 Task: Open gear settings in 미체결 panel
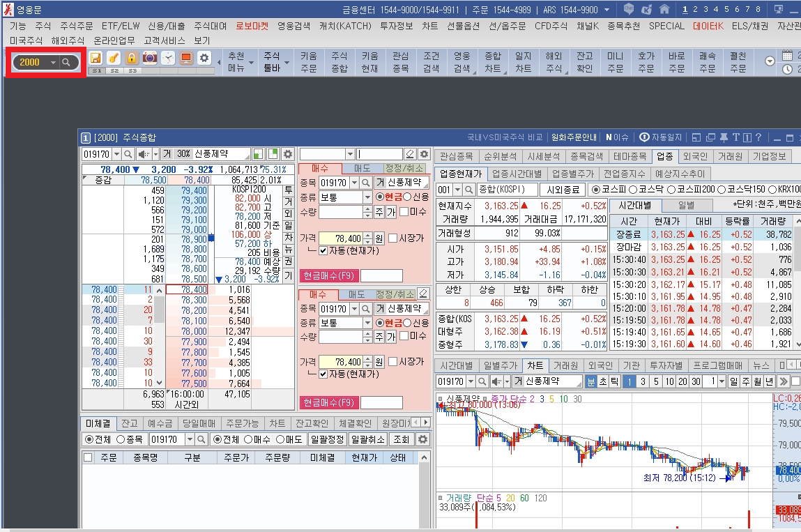coord(422,439)
